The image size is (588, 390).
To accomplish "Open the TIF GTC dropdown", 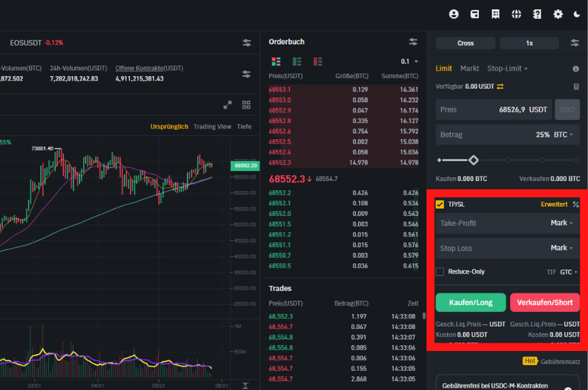I will coord(568,272).
